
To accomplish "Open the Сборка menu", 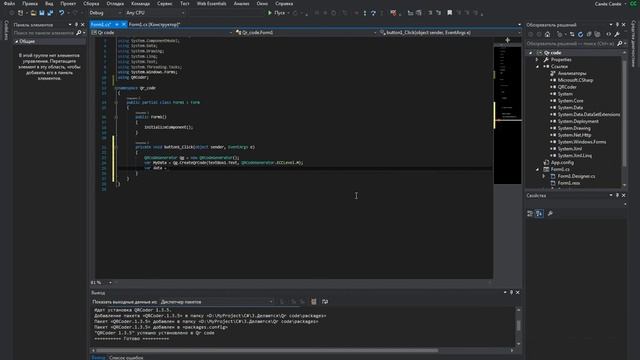I will 91,4.
